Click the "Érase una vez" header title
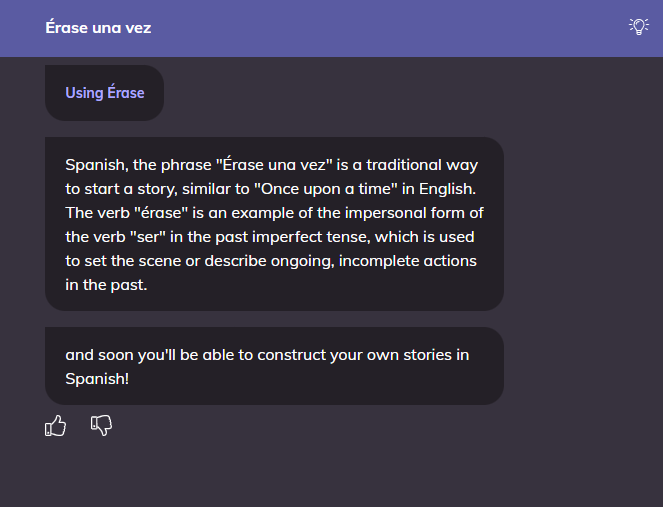 pyautogui.click(x=98, y=28)
